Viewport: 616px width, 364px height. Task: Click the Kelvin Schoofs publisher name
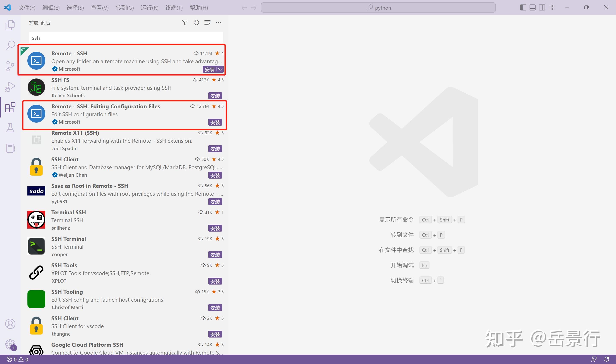point(68,95)
